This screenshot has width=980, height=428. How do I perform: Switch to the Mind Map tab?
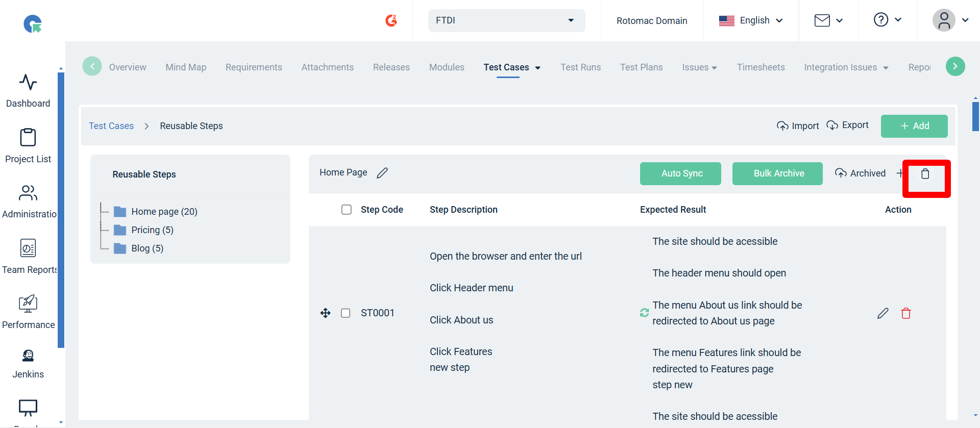(x=186, y=67)
